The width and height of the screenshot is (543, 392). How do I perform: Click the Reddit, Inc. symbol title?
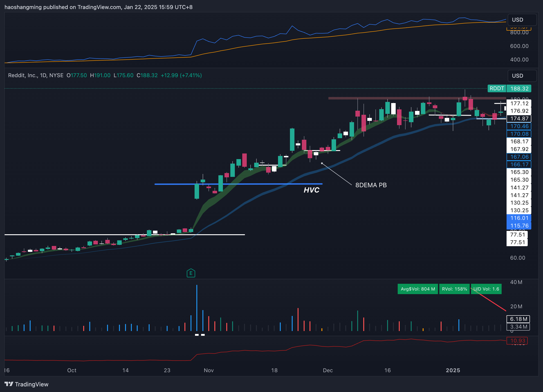(23, 75)
